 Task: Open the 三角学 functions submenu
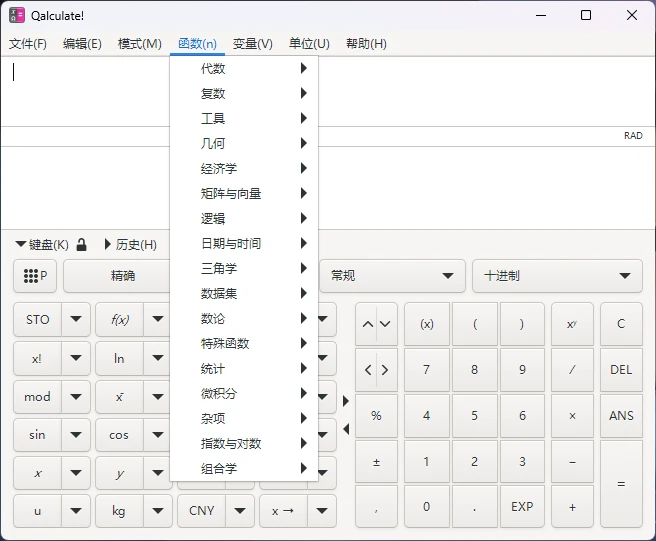coord(244,268)
